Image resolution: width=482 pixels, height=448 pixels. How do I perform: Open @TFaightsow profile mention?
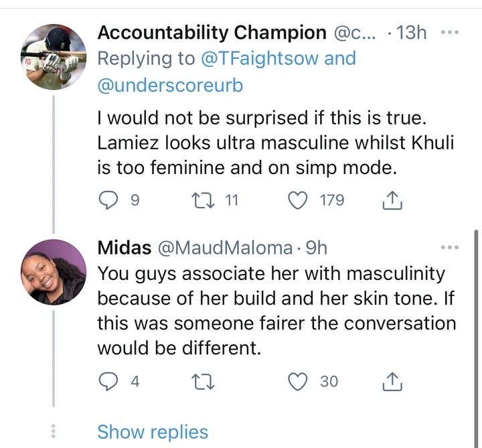260,58
